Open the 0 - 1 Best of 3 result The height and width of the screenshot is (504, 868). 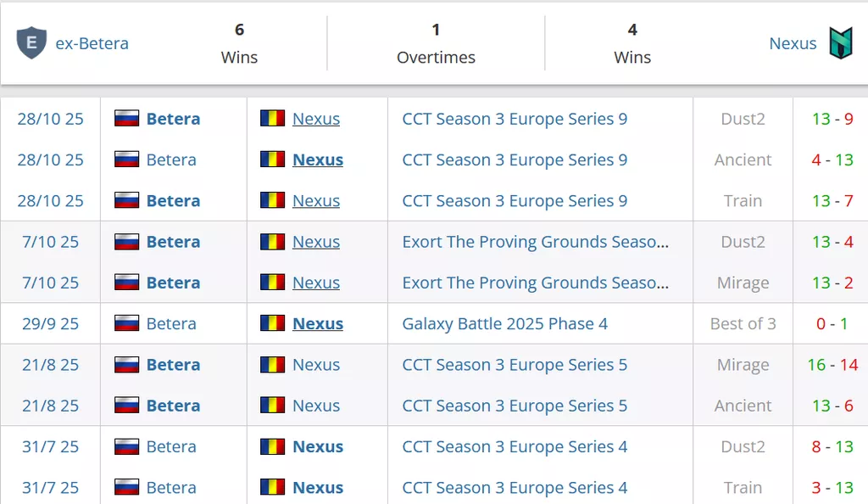click(x=832, y=323)
